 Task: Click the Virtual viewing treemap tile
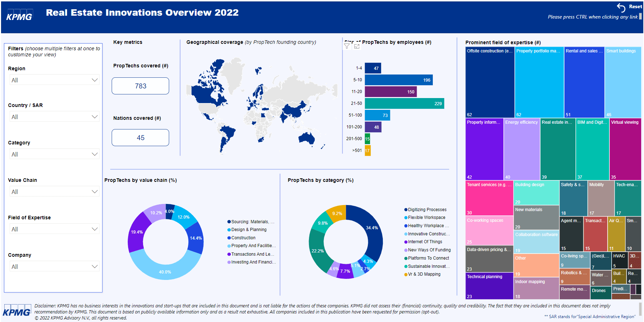click(625, 149)
